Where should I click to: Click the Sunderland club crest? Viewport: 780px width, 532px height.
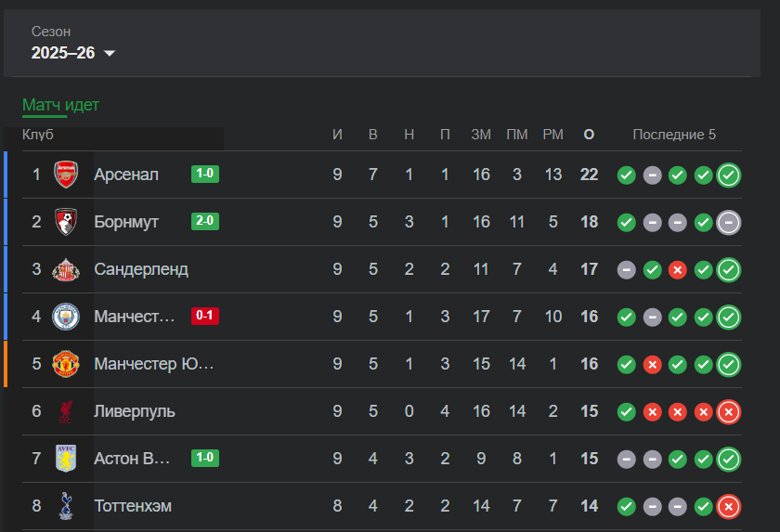pyautogui.click(x=66, y=269)
